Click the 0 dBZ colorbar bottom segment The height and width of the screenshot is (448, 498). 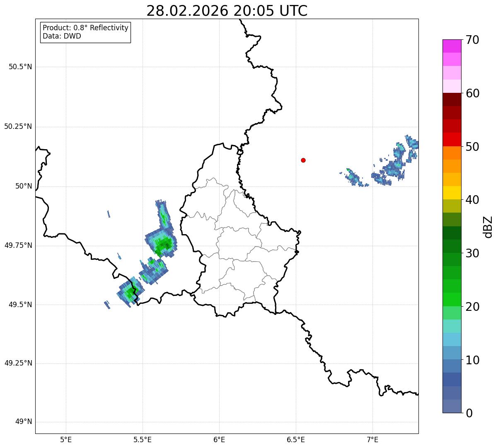pos(452,406)
